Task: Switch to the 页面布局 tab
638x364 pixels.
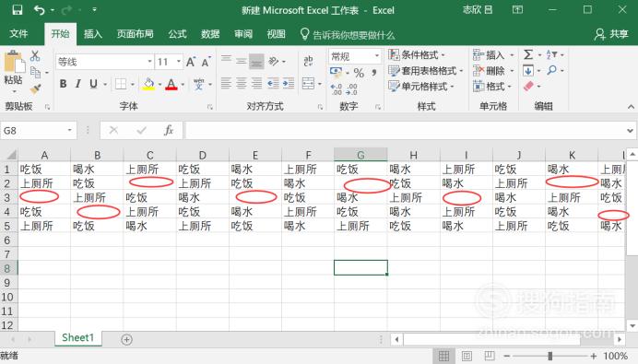Action: tap(136, 34)
